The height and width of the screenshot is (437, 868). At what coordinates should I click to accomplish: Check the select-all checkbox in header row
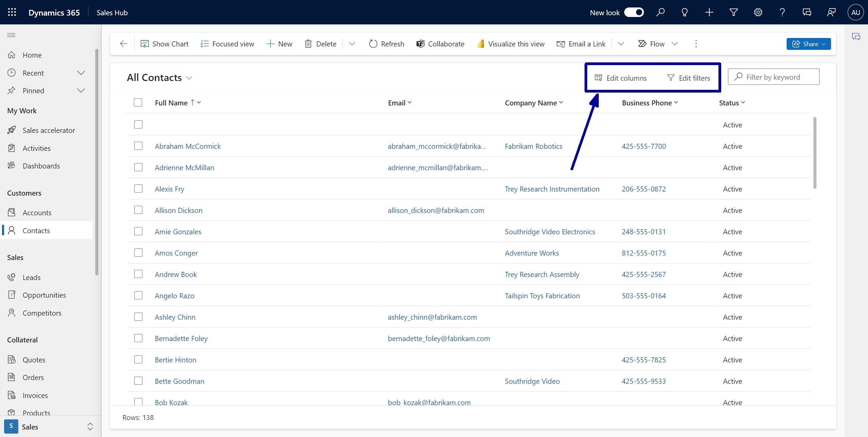point(138,102)
